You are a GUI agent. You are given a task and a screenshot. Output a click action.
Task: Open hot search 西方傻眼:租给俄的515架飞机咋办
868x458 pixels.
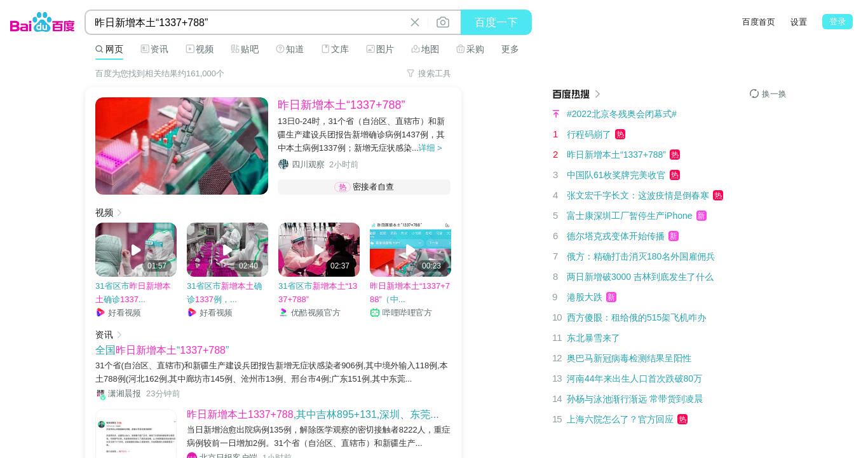coord(636,317)
